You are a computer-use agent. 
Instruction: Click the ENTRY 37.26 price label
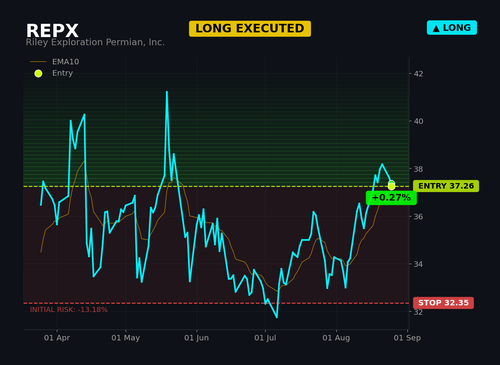[x=446, y=186]
